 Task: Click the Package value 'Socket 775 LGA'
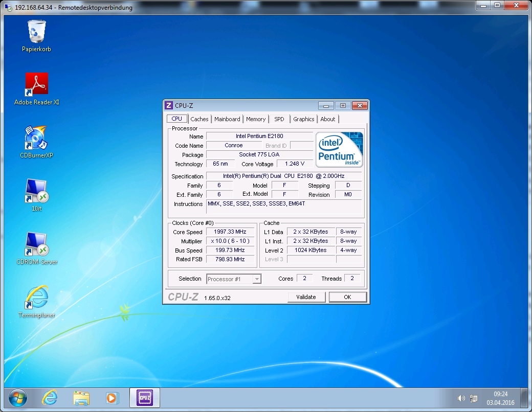coord(259,154)
